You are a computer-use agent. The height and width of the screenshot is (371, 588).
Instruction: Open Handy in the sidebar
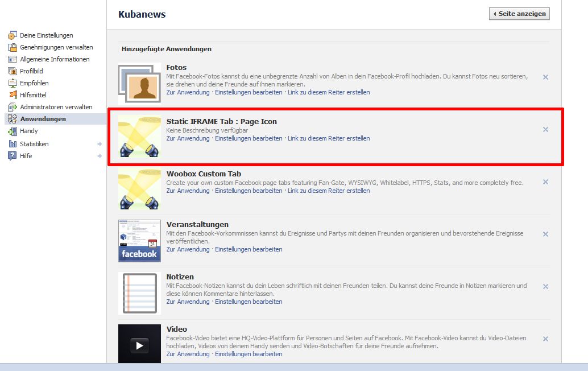click(29, 131)
